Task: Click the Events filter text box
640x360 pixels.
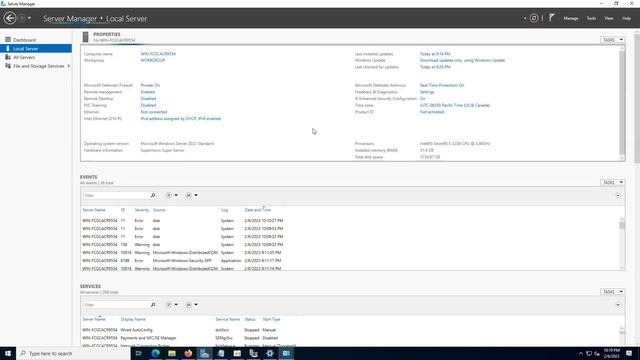Action: coord(116,196)
